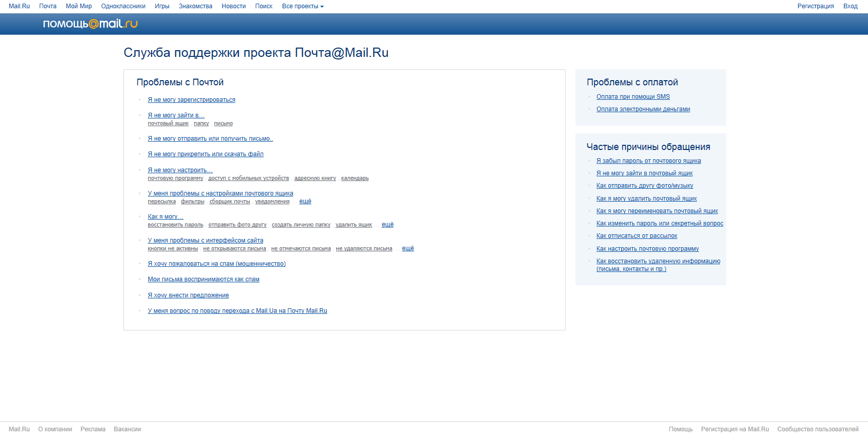Select the 'фильтры' sublink
The image size is (868, 437).
(x=192, y=202)
